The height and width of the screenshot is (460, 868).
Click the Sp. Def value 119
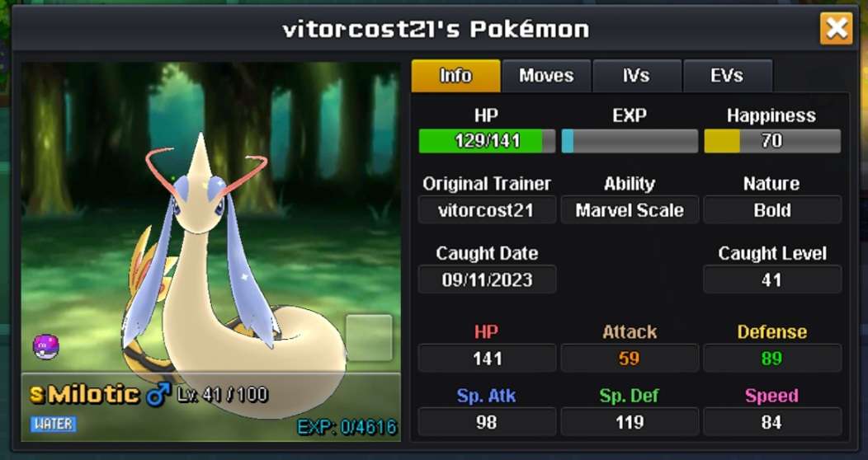[630, 422]
